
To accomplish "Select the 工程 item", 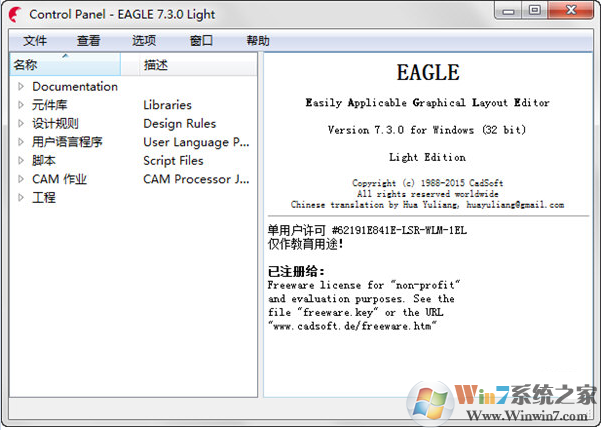I will click(x=44, y=197).
